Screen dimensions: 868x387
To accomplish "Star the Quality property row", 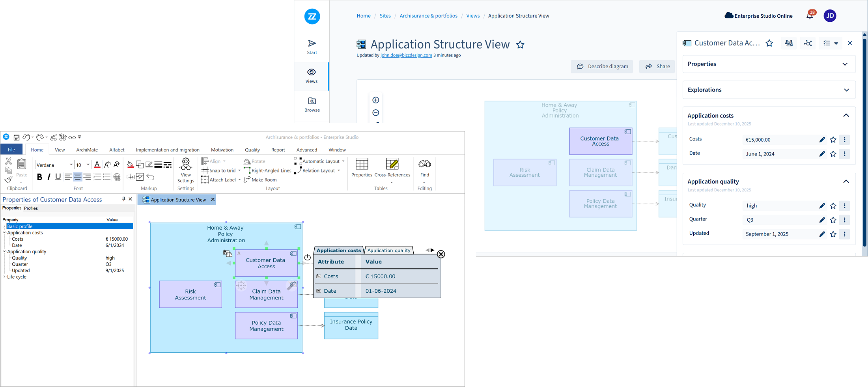I will (833, 206).
